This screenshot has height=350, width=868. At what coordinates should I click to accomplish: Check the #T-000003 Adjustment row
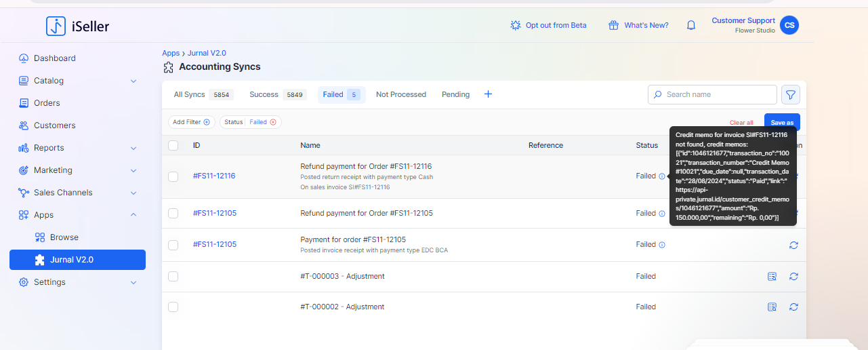click(x=173, y=276)
